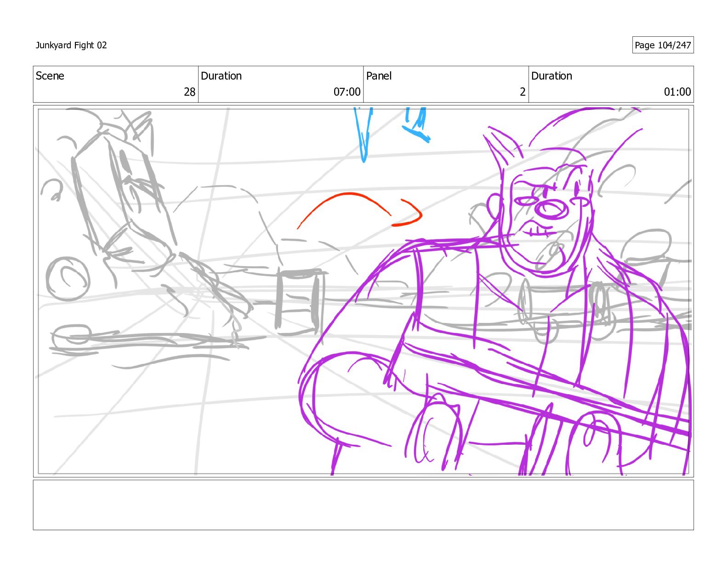This screenshot has height=563, width=728.
Task: Click the 'Page 104/247' page indicator
Action: pos(663,45)
